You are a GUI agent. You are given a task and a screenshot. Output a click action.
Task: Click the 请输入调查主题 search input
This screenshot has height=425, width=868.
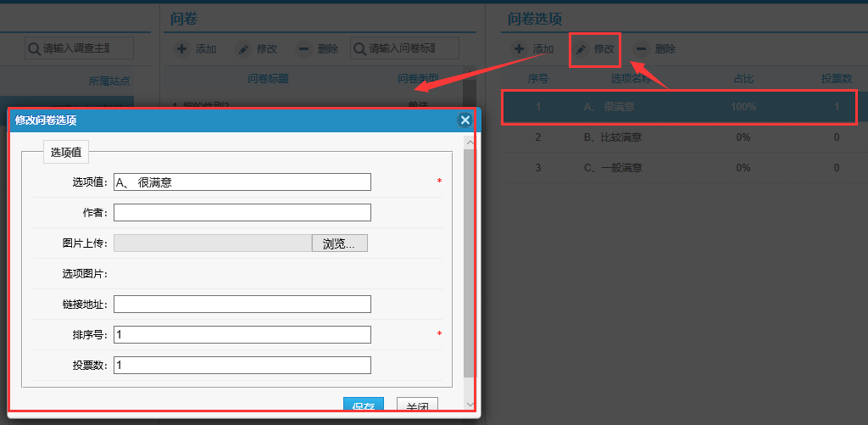click(79, 48)
